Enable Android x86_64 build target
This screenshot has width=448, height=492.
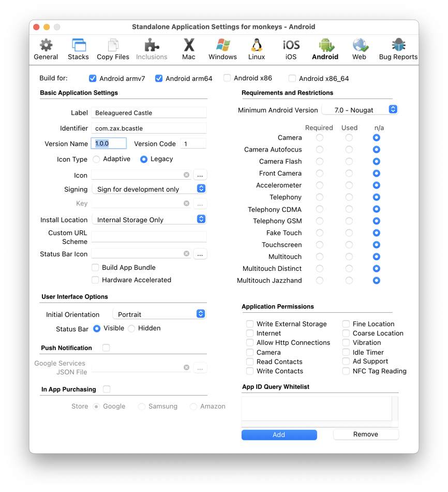(292, 78)
